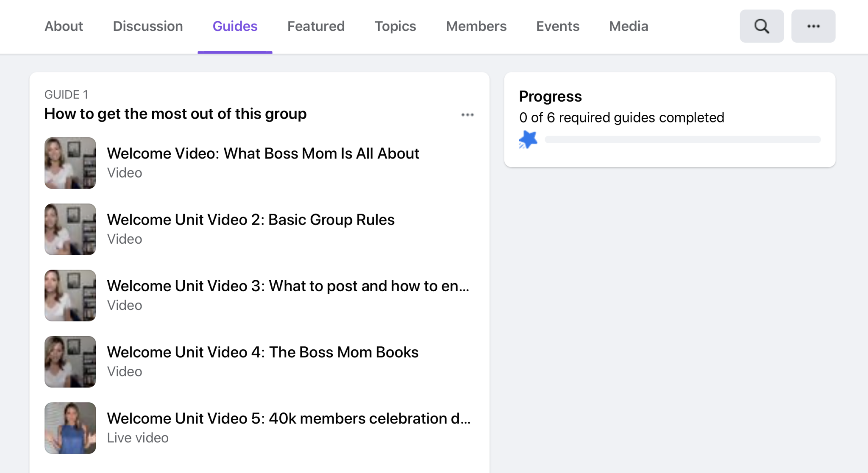The width and height of the screenshot is (868, 473).
Task: Switch to the Discussion tab
Action: click(x=147, y=26)
